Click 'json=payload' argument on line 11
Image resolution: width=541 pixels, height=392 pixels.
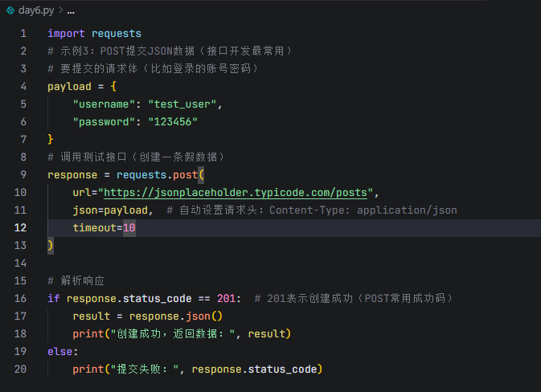(110, 210)
